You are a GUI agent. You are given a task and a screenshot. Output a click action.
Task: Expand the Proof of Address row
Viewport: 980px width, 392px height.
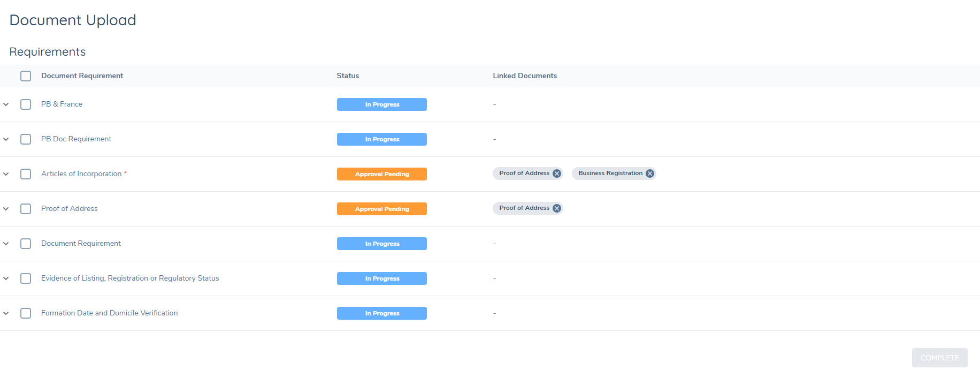tap(6, 209)
